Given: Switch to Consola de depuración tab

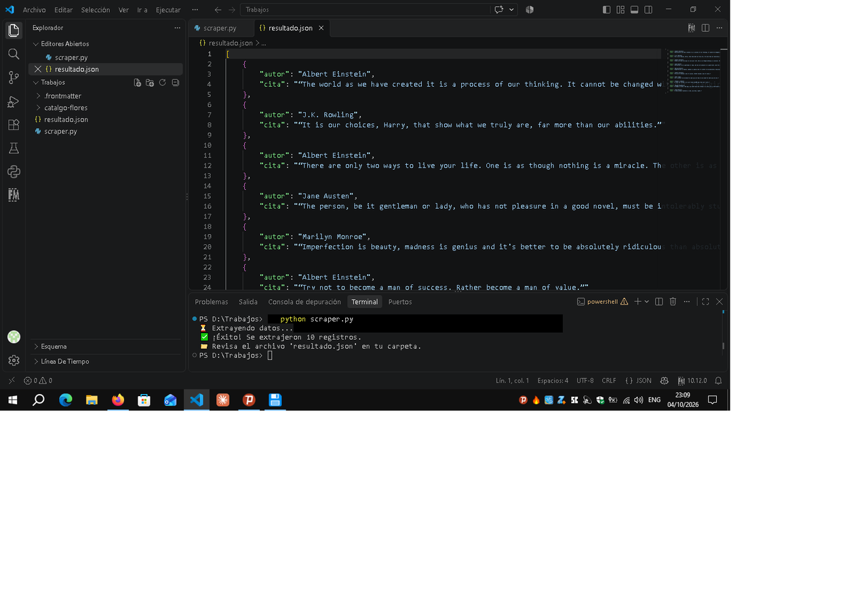Looking at the screenshot, I should (304, 302).
